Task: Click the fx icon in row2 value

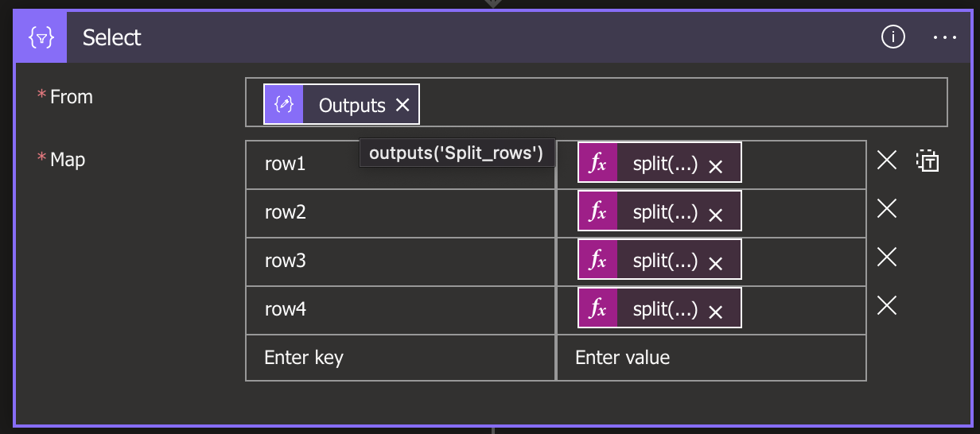Action: (x=598, y=211)
